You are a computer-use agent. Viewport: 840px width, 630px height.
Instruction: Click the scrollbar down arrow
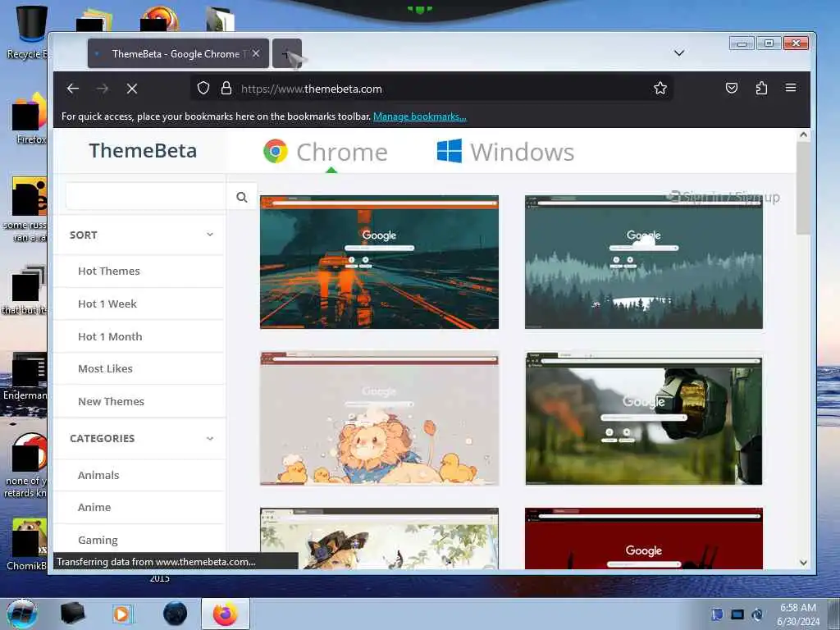pos(803,563)
